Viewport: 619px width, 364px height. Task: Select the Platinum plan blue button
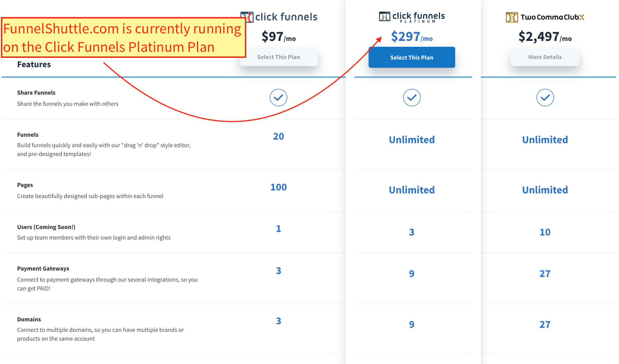(x=412, y=58)
